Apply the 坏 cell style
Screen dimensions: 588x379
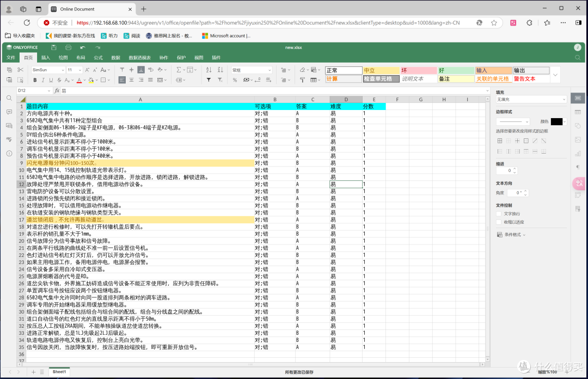pos(419,71)
